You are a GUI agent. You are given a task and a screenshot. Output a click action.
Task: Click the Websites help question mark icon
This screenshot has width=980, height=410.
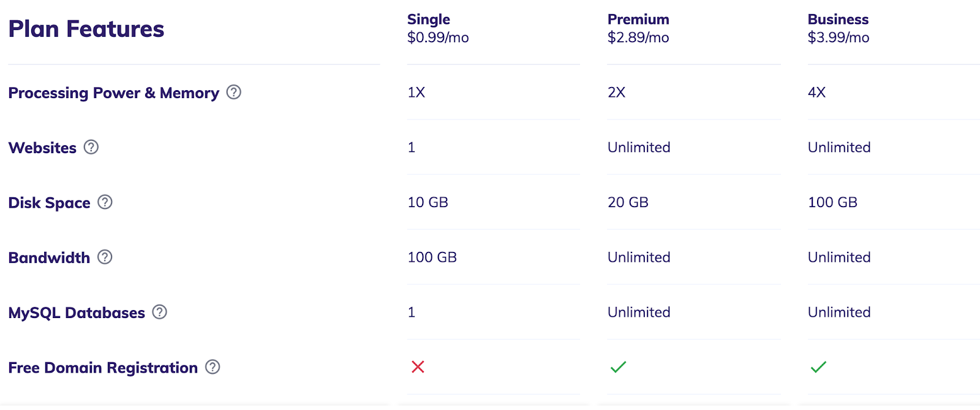[91, 147]
